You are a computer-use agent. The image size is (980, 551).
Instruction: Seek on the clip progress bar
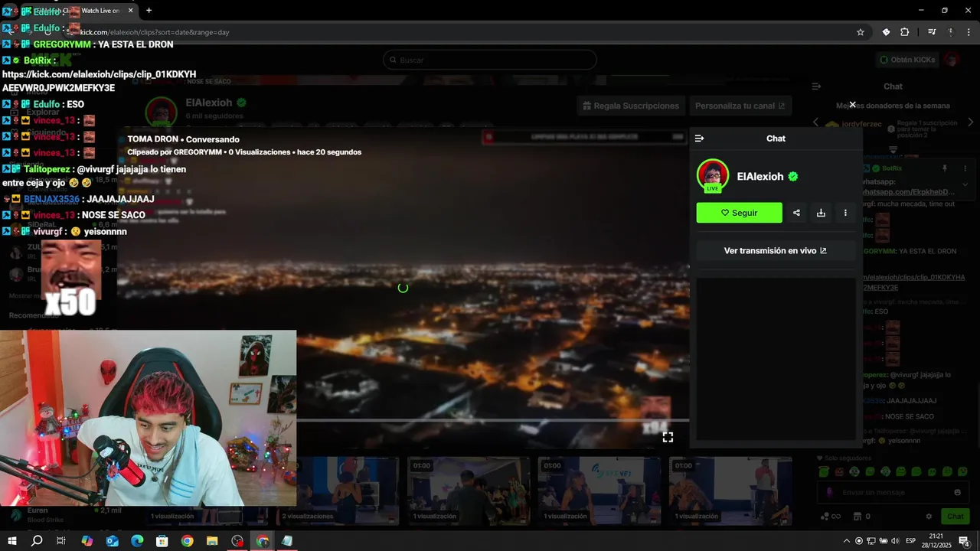493,420
